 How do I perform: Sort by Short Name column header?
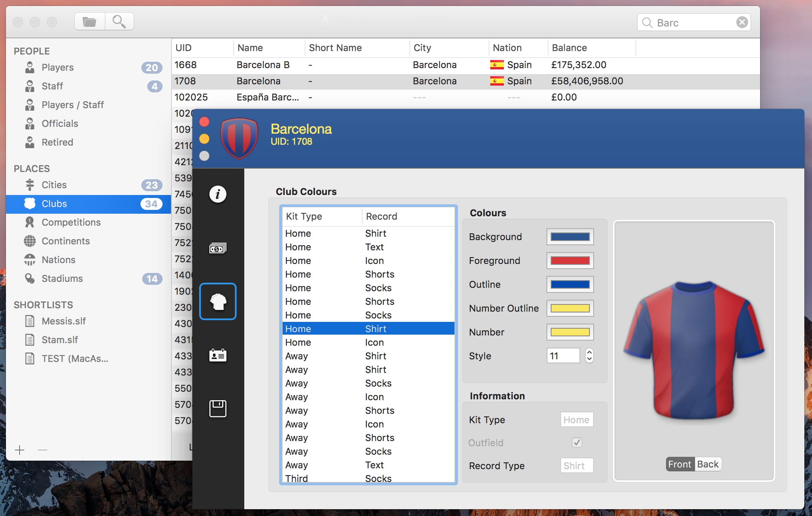point(357,48)
